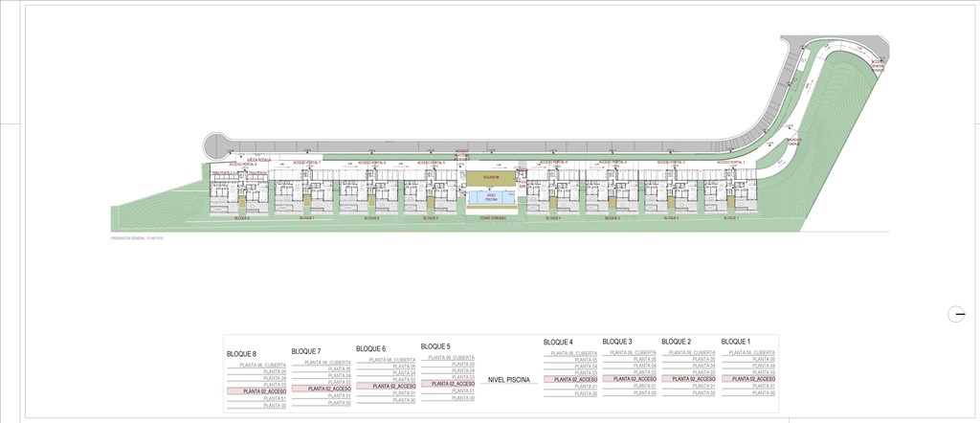Click Planta 02_Acceso row under Bloque 2
The height and width of the screenshot is (423, 980).
[x=691, y=379]
